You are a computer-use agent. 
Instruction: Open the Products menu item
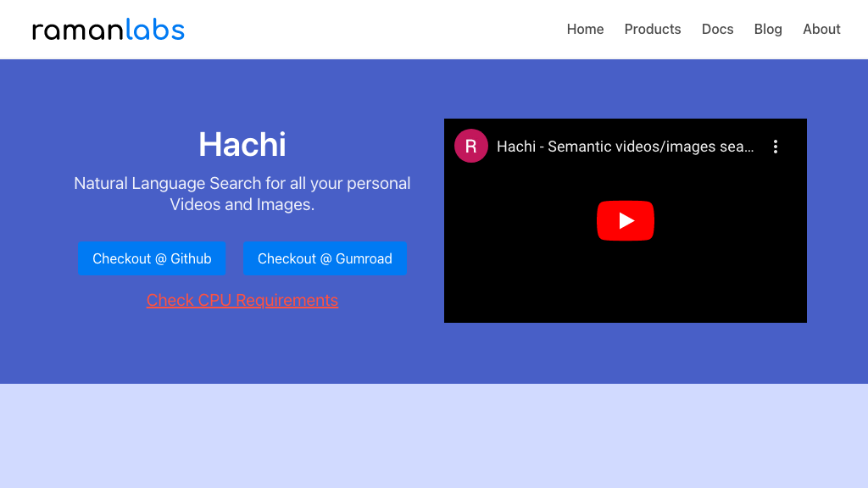pos(653,29)
